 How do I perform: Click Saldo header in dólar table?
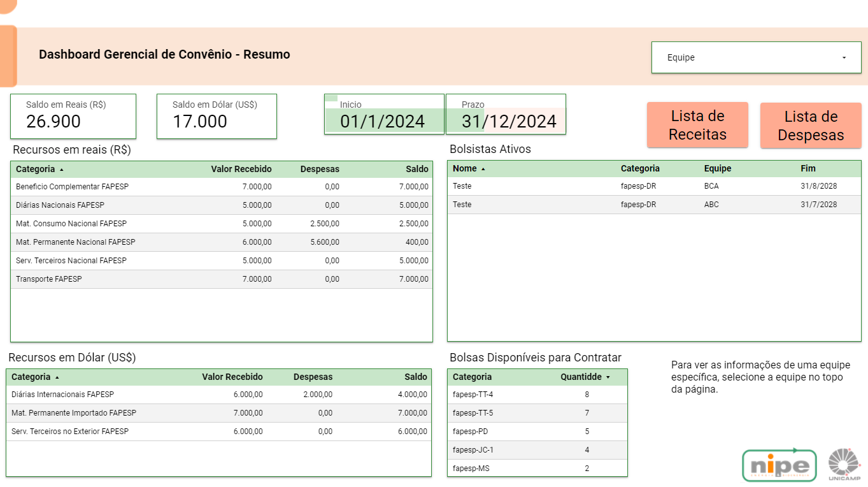click(415, 377)
